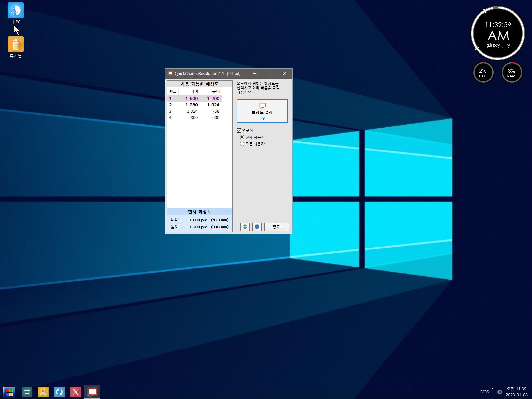The image size is (532, 399).
Task: Click the BIOS label in tray
Action: [x=485, y=392]
